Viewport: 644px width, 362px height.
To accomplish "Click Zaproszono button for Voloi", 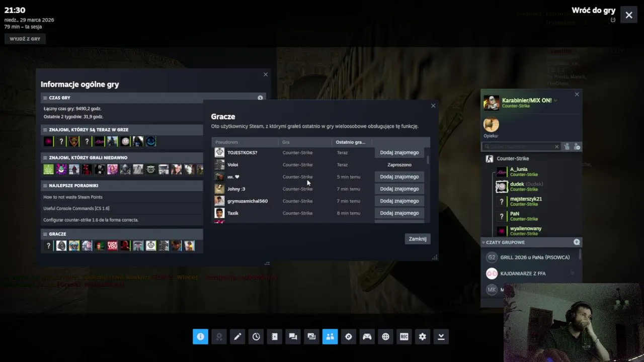I will [399, 164].
